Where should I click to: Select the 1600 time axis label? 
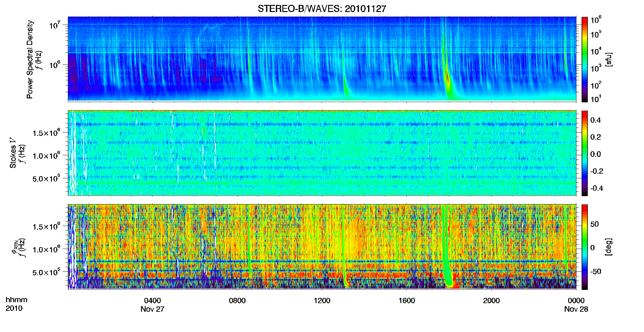click(406, 301)
